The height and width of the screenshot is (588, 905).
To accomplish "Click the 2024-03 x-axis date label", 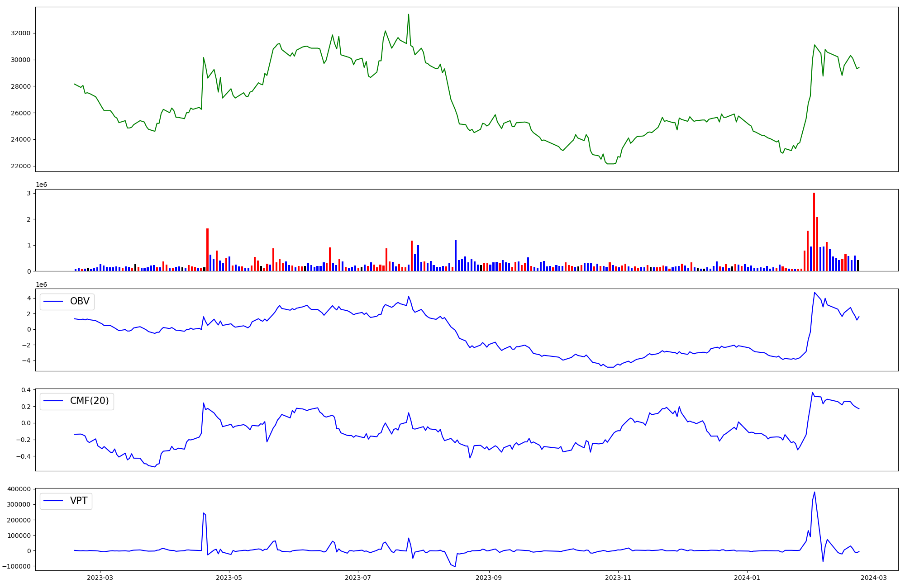I will click(x=873, y=577).
